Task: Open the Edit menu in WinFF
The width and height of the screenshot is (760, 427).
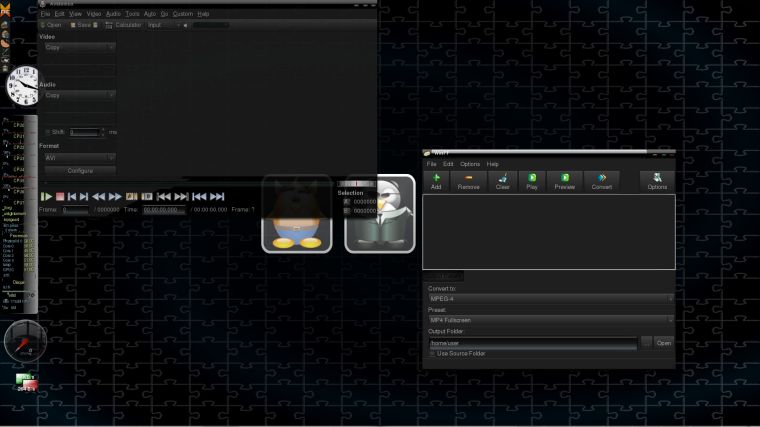Action: (x=448, y=164)
